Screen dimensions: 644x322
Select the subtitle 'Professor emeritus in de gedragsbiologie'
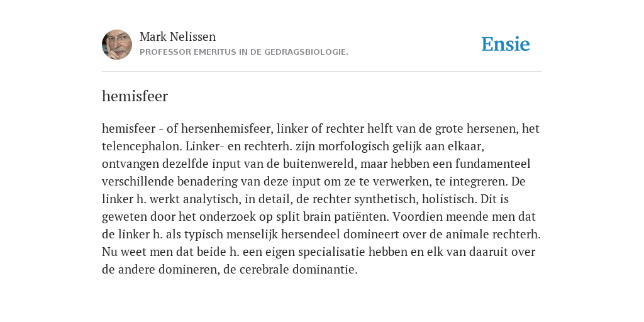pyautogui.click(x=244, y=52)
